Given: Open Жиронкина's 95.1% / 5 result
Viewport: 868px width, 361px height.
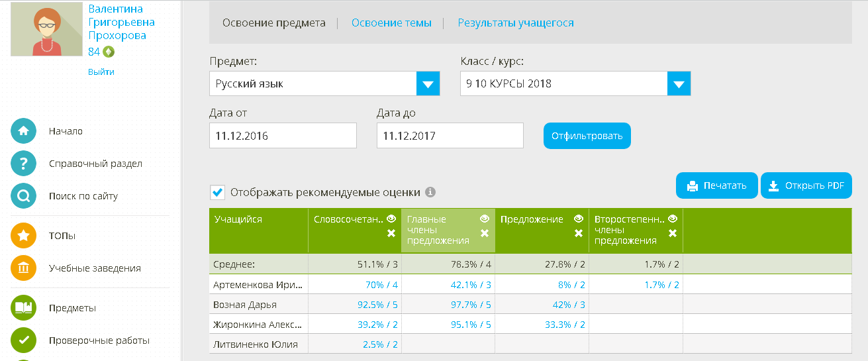Looking at the screenshot, I should coord(471,325).
